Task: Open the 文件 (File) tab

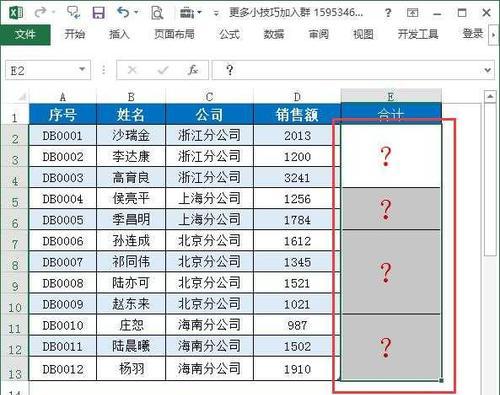Action: coord(25,34)
